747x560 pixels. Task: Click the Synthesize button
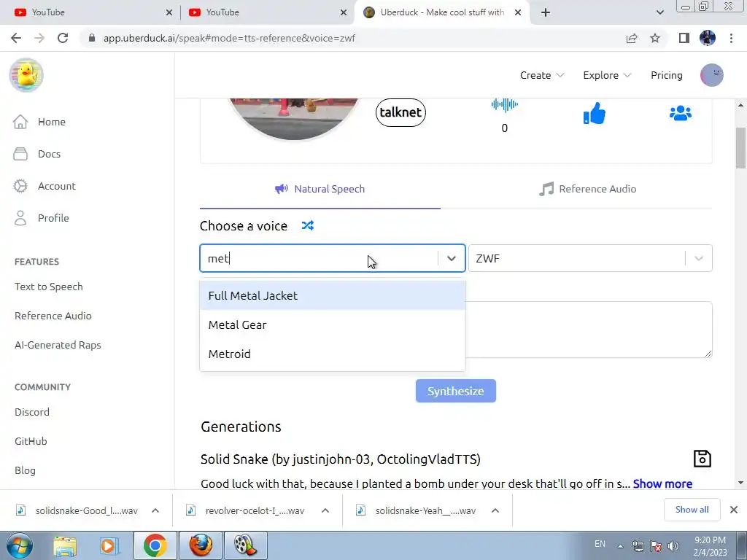click(x=455, y=391)
